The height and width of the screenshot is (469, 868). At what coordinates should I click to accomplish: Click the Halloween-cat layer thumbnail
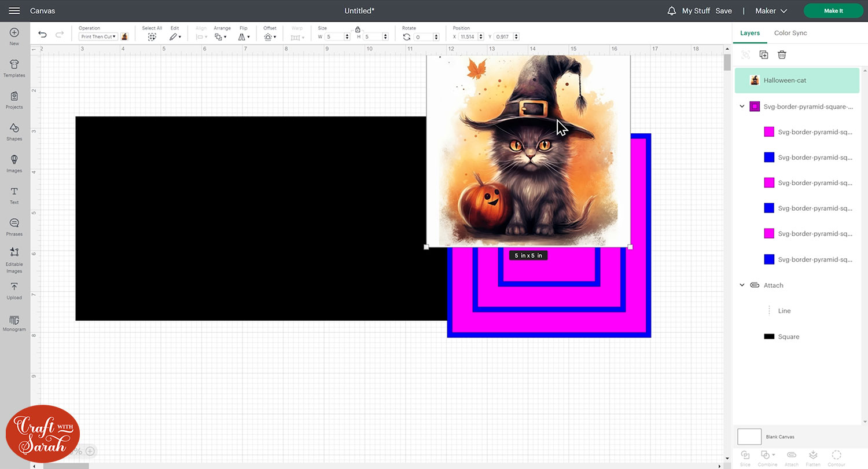click(755, 80)
